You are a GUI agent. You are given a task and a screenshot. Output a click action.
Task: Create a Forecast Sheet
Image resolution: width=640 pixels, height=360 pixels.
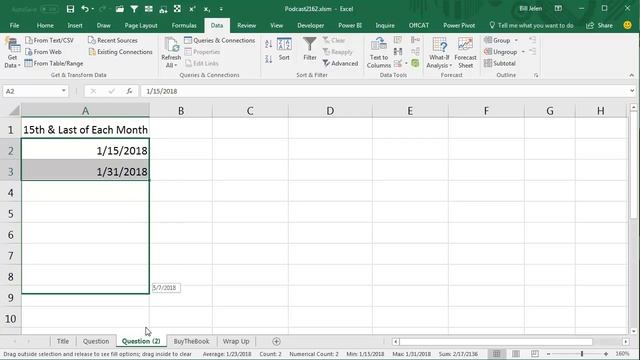pos(465,53)
